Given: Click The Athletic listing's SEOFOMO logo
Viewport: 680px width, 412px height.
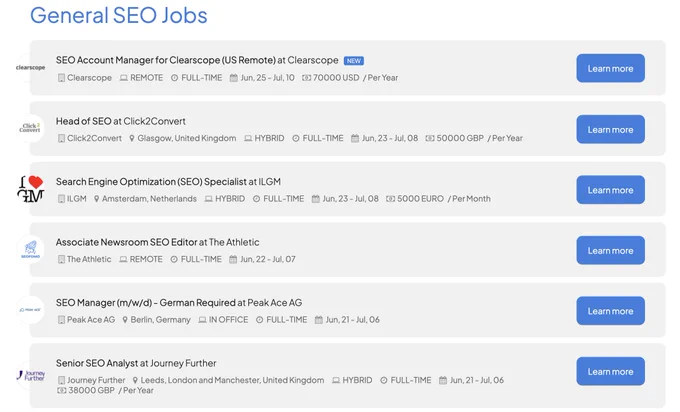Looking at the screenshot, I should [x=30, y=249].
